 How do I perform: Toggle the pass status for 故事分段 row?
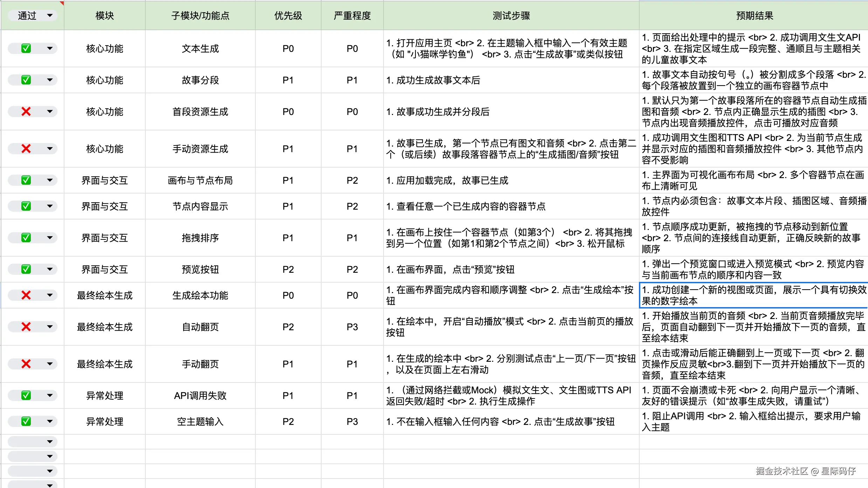click(26, 80)
